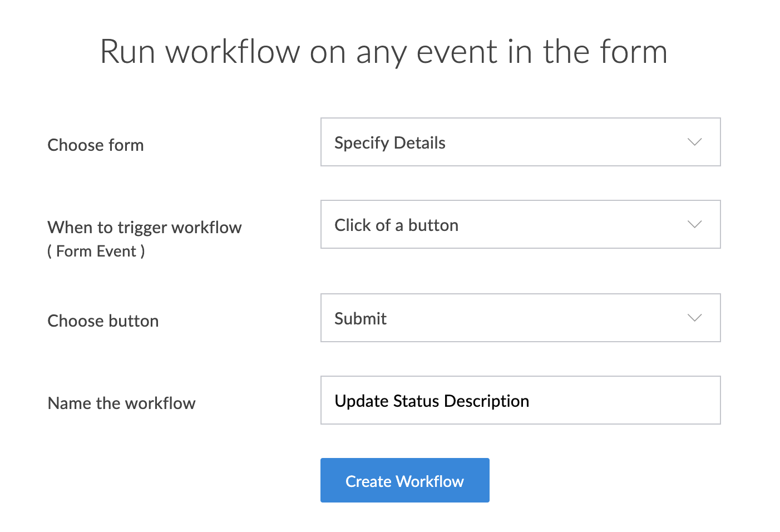Click the chevron beside Specify Details
The image size is (780, 532).
tap(694, 142)
